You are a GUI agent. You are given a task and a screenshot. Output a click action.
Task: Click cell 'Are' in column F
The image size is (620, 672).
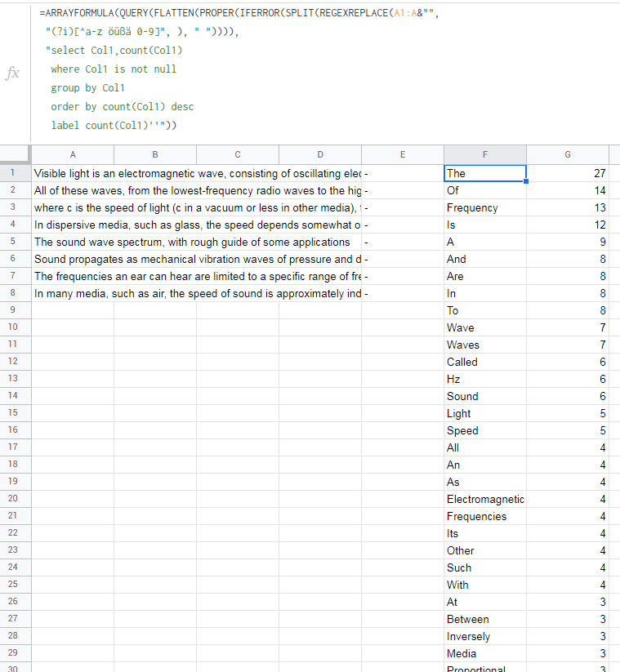click(x=485, y=276)
